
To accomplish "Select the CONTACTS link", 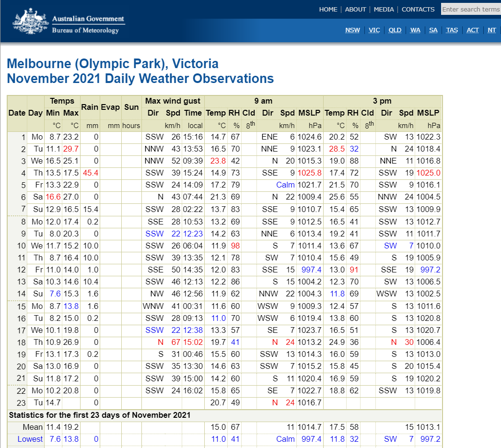I will pos(418,10).
